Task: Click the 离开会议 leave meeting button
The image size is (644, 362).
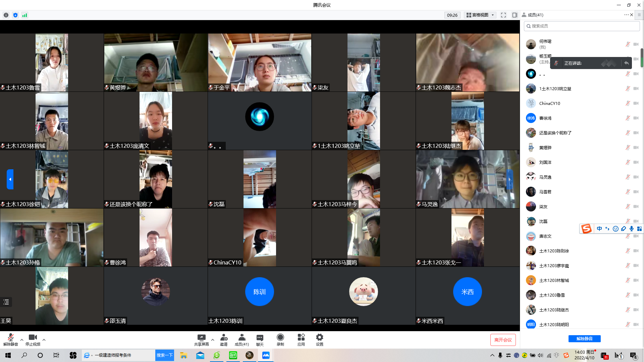Action: pos(503,340)
